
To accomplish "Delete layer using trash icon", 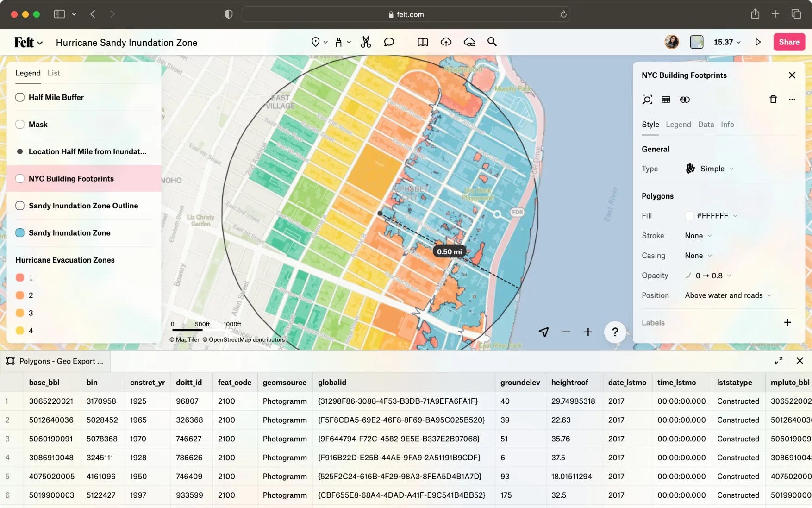I will pyautogui.click(x=773, y=100).
